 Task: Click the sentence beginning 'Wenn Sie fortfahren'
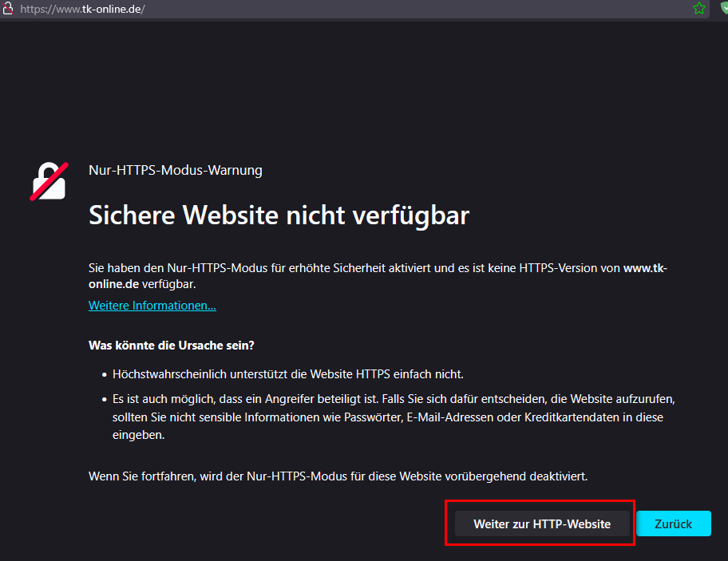pyautogui.click(x=338, y=476)
